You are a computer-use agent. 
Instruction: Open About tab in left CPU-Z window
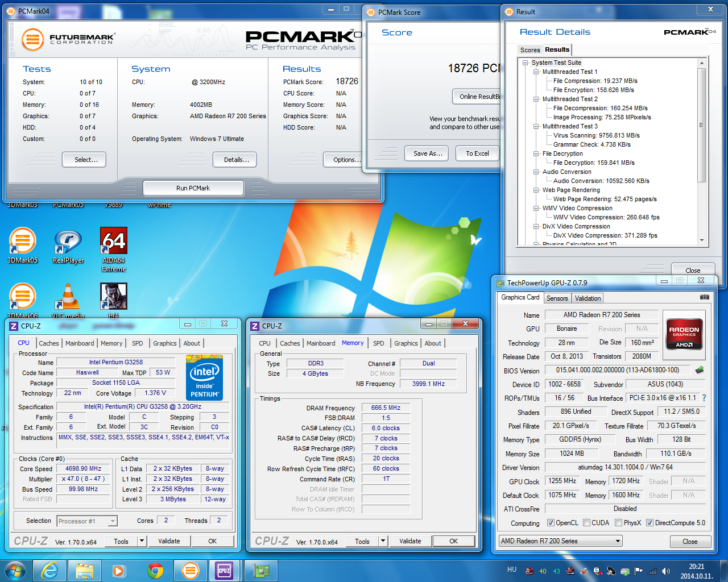click(192, 343)
